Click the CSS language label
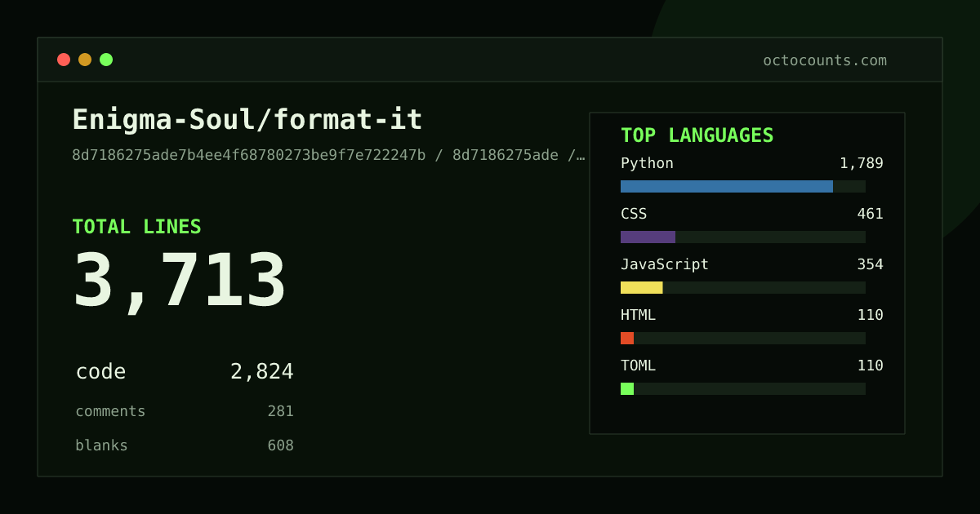The width and height of the screenshot is (980, 514). click(634, 214)
